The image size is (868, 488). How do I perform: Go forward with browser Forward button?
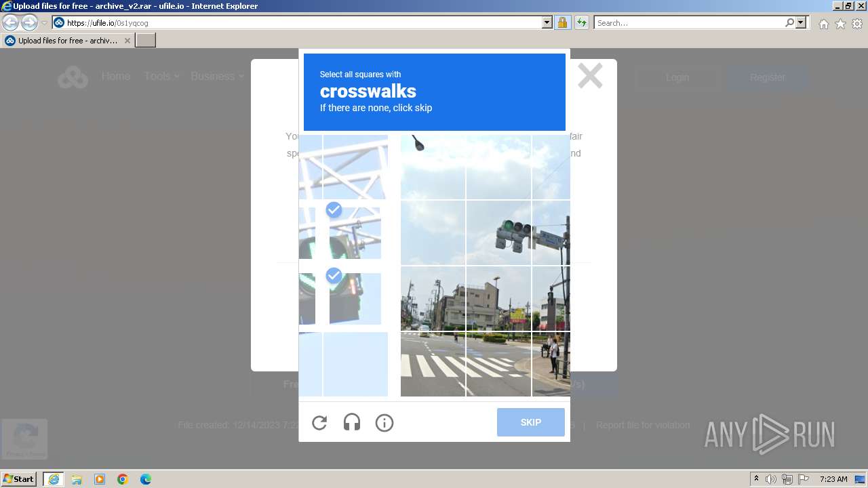[29, 23]
